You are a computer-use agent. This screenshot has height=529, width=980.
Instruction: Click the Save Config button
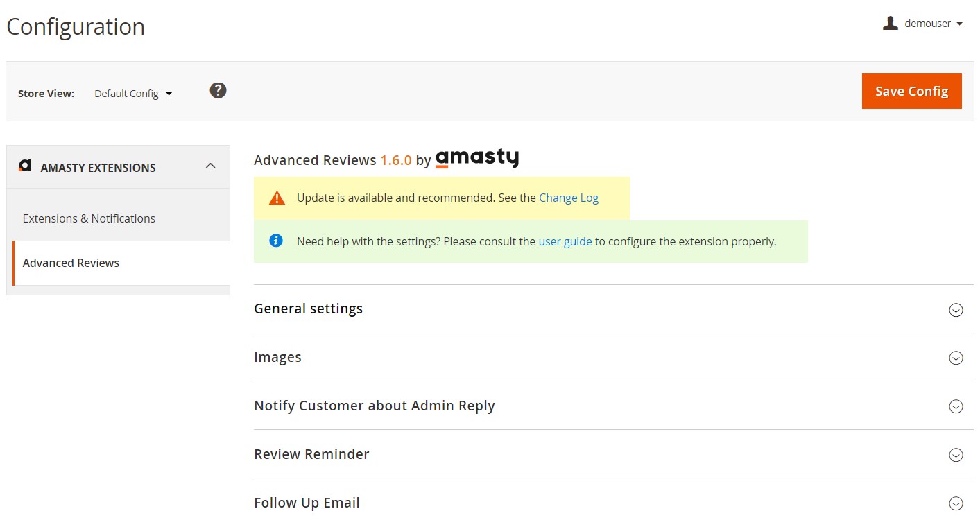[911, 91]
